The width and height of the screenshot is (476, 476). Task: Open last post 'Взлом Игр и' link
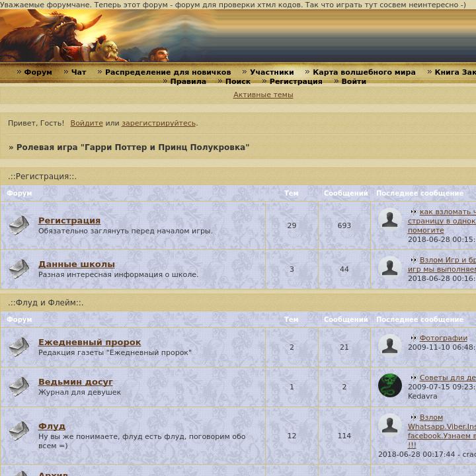pos(448,260)
